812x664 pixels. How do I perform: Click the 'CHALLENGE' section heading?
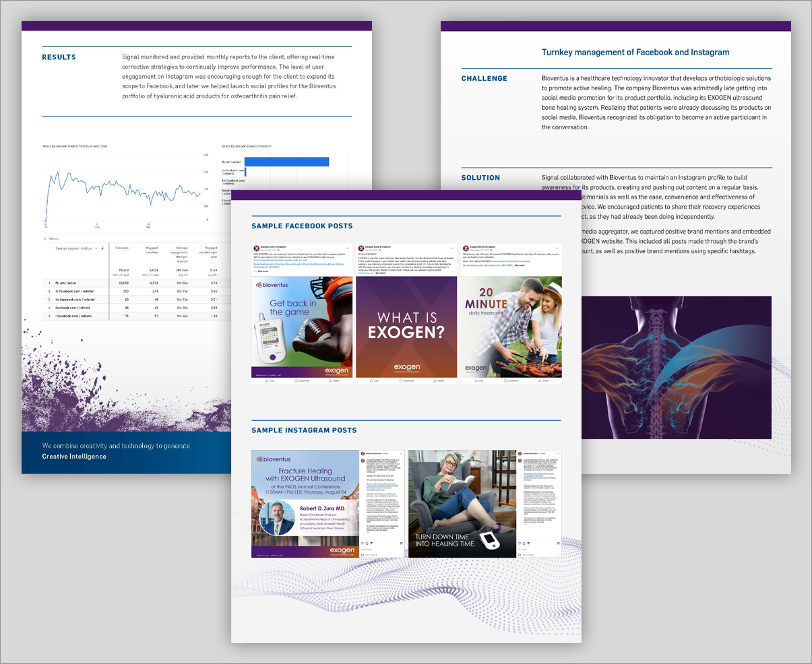pyautogui.click(x=485, y=79)
